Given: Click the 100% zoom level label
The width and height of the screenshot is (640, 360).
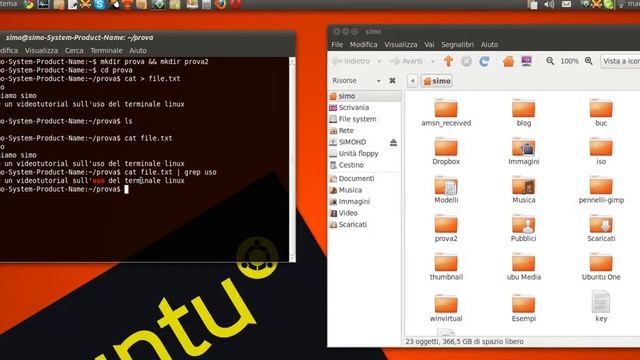Looking at the screenshot, I should click(x=569, y=61).
